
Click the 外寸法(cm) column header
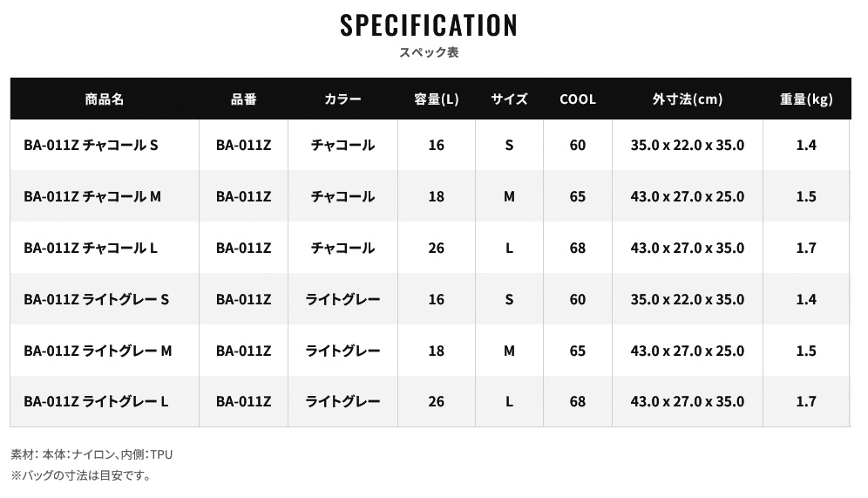(x=687, y=99)
